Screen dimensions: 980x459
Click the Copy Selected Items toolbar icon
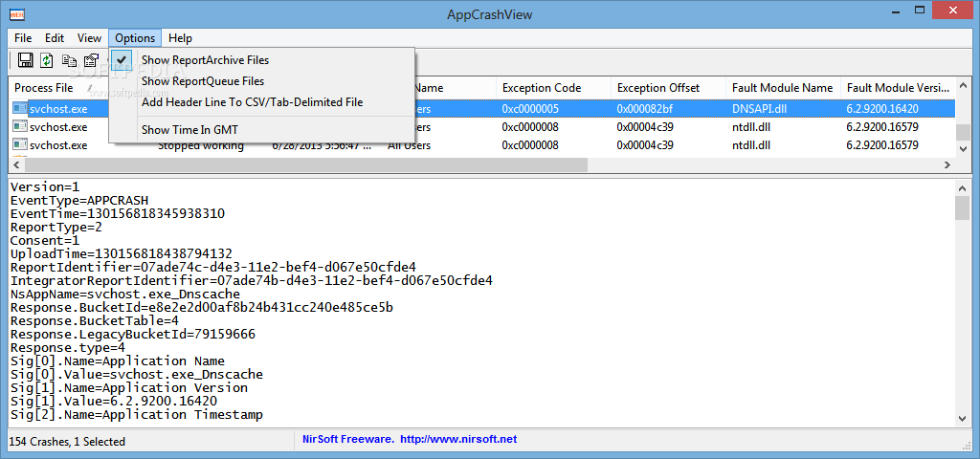pos(69,60)
